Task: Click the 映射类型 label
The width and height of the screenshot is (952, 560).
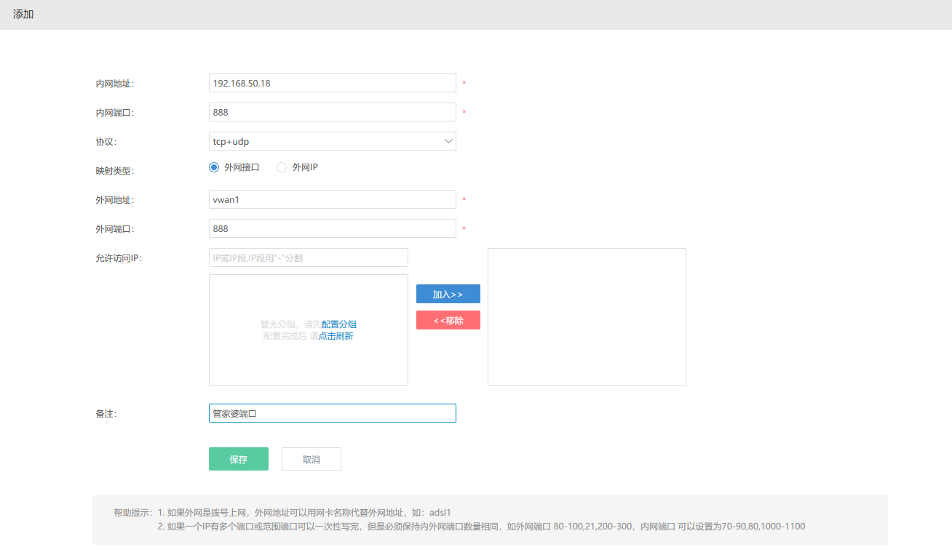Action: pyautogui.click(x=115, y=171)
